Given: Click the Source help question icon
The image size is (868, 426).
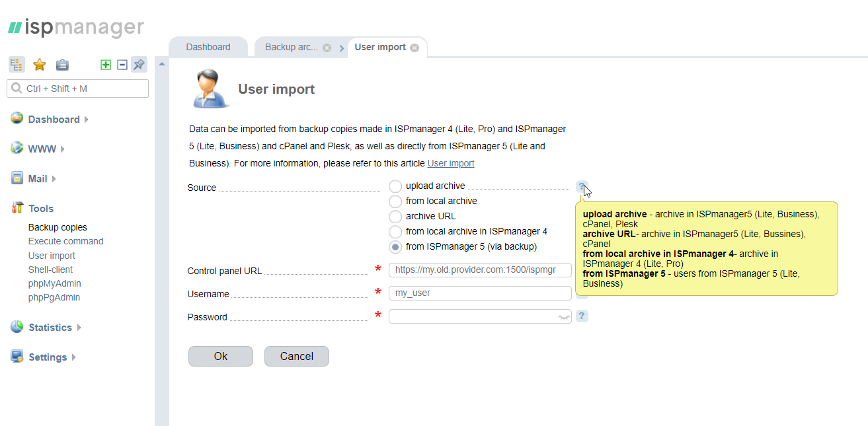Looking at the screenshot, I should [x=582, y=186].
